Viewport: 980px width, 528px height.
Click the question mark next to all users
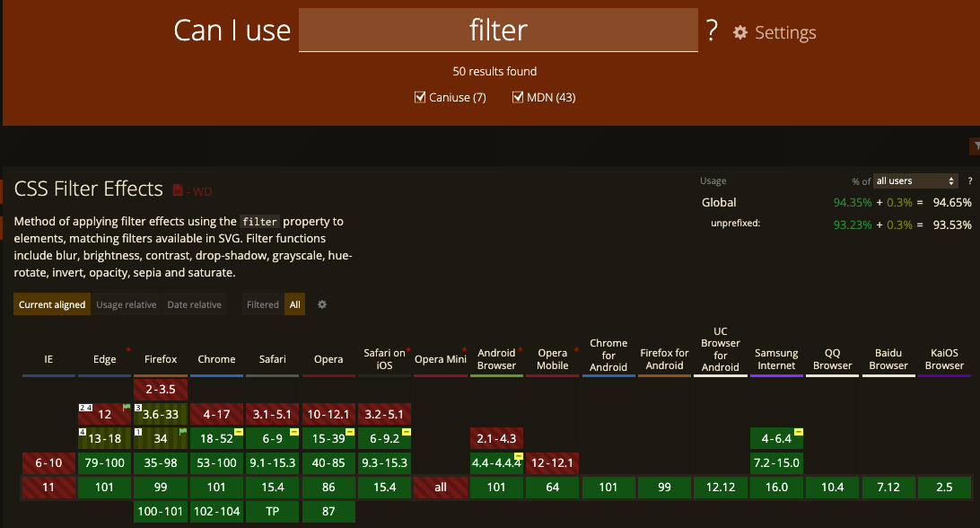pos(970,180)
